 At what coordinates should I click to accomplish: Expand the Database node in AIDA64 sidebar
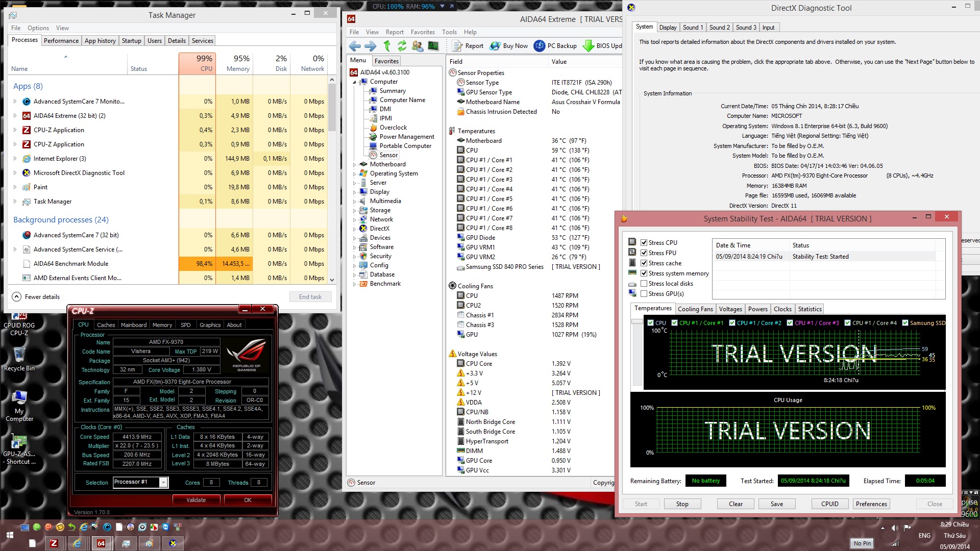tap(355, 274)
